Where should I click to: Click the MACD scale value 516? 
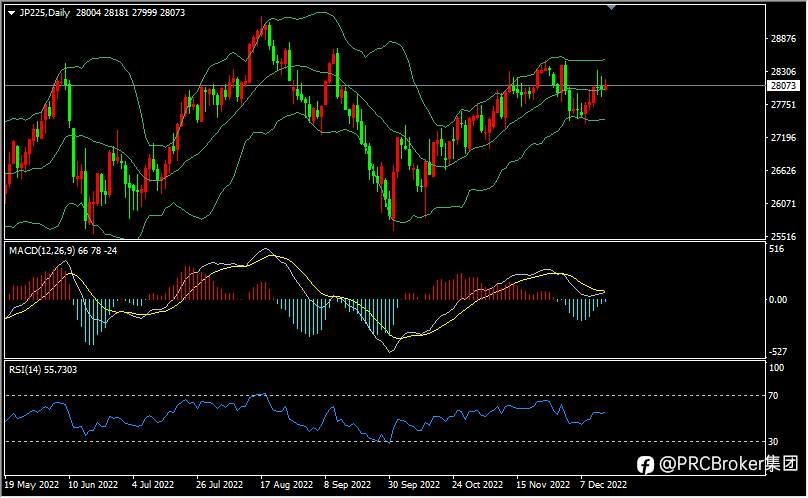776,249
